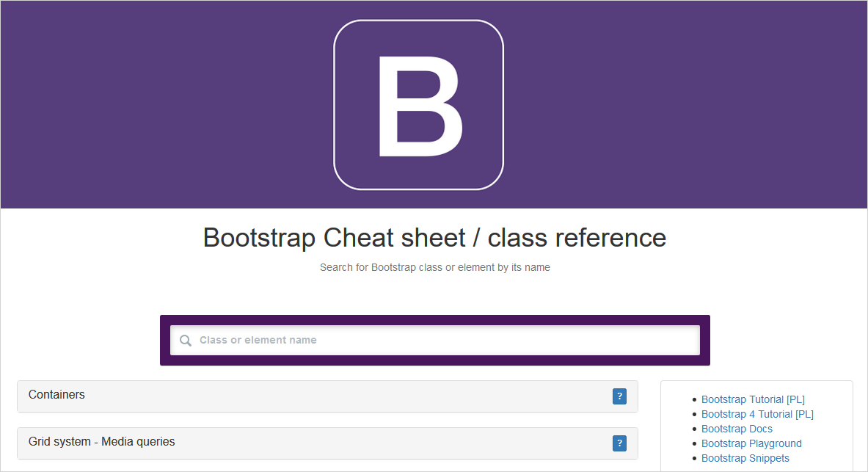Viewport: 868px width, 472px height.
Task: Click the bullet beside Bootstrap Playground
Action: pos(693,444)
